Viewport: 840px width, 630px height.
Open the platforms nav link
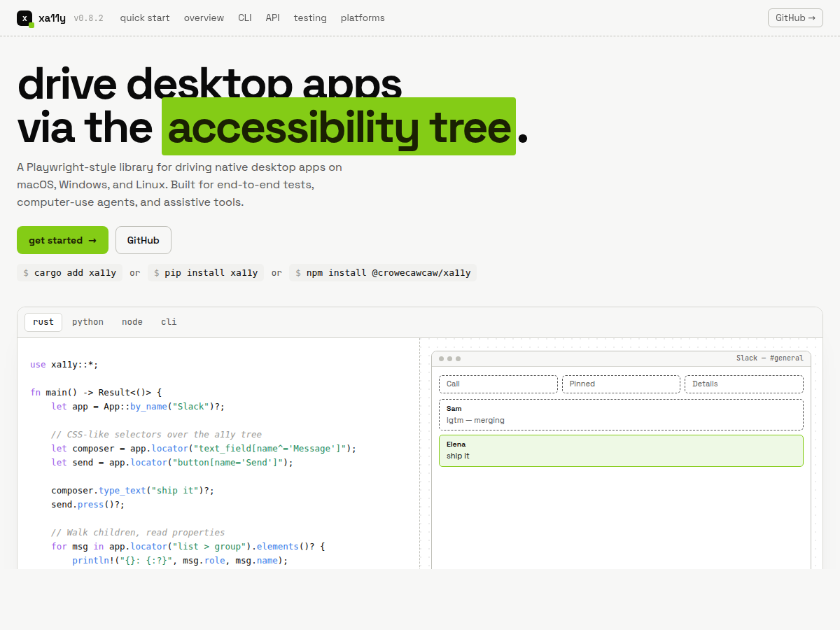(x=363, y=18)
